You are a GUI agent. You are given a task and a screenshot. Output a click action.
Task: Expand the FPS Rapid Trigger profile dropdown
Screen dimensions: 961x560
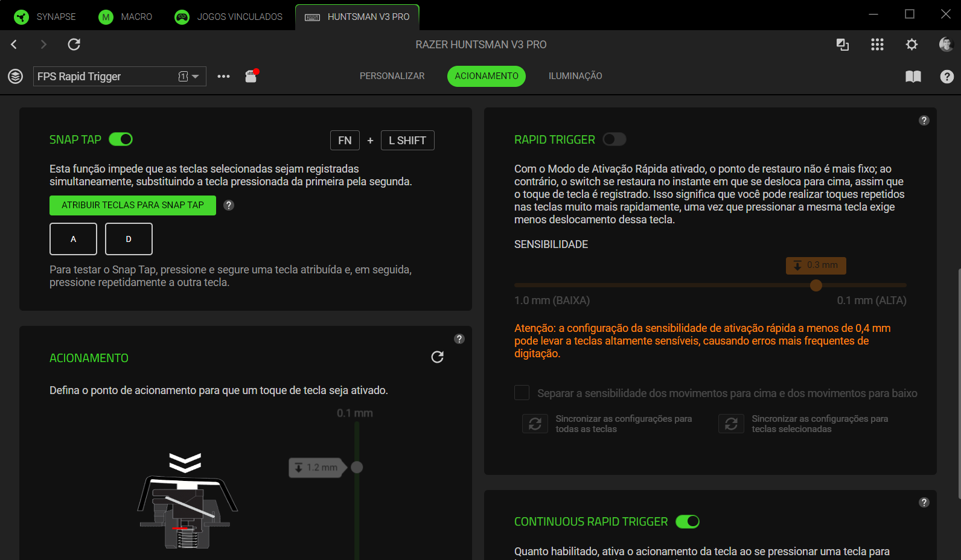195,77
